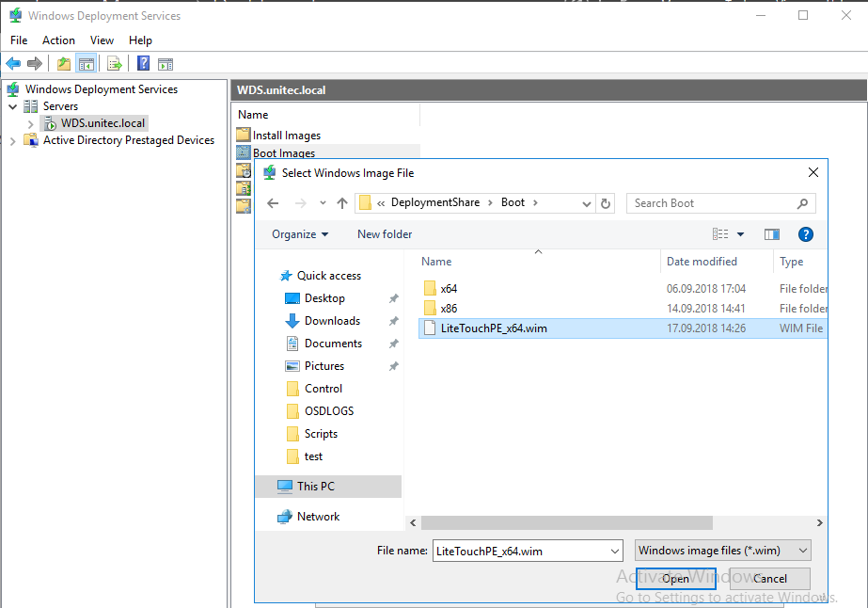Image resolution: width=868 pixels, height=608 pixels.
Task: Open Documents in Quick access
Action: (333, 344)
